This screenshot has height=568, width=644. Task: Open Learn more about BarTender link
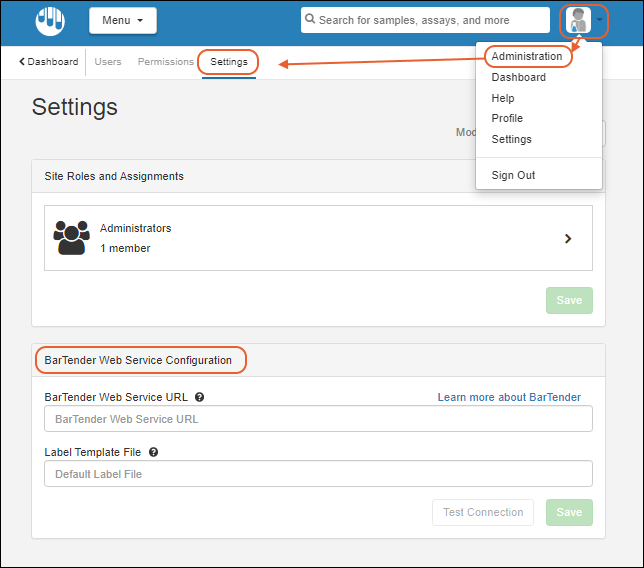point(509,397)
